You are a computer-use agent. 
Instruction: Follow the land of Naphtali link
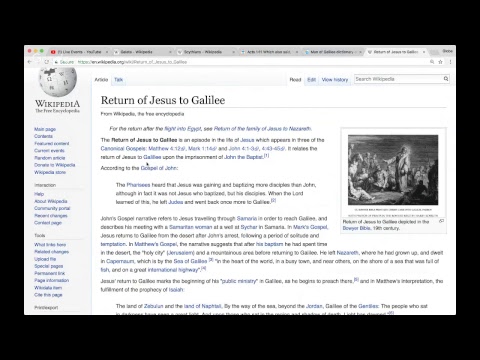click(202, 306)
